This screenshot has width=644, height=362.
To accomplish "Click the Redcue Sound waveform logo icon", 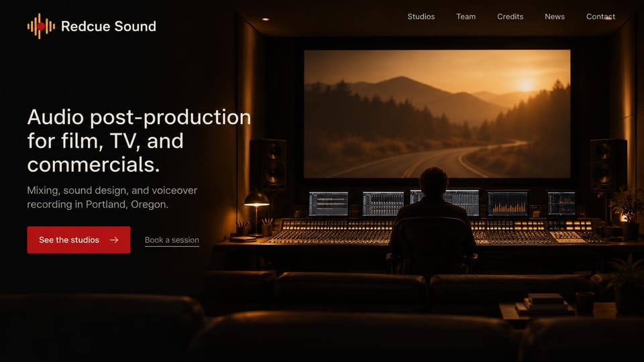I will tap(41, 26).
